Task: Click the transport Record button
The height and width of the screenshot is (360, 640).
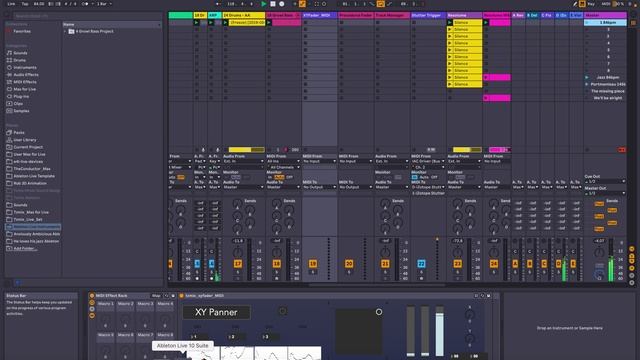Action: (x=282, y=4)
